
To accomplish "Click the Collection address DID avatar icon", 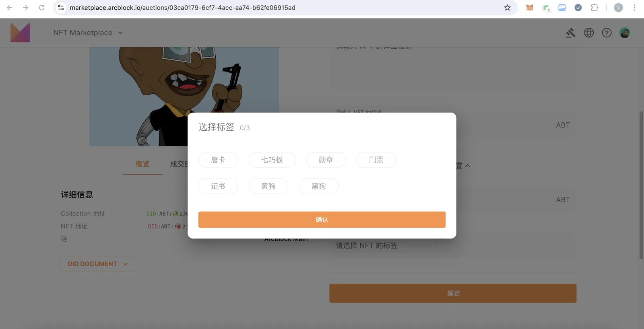I will 175,214.
